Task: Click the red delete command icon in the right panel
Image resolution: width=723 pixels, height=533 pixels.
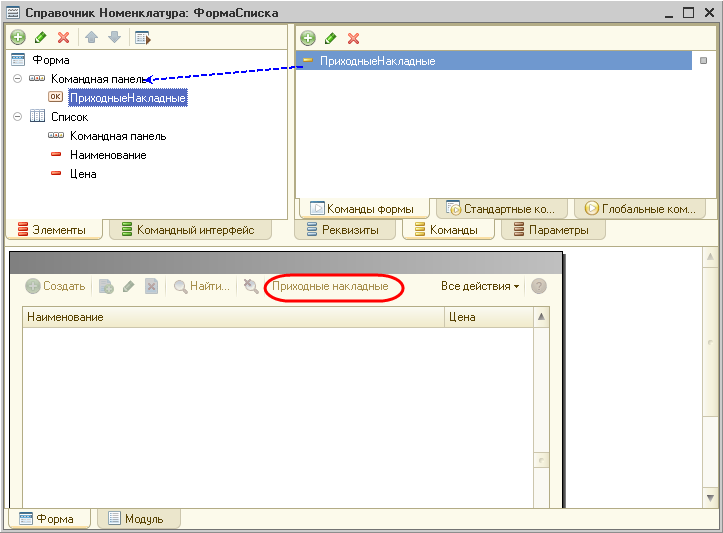Action: coord(353,38)
